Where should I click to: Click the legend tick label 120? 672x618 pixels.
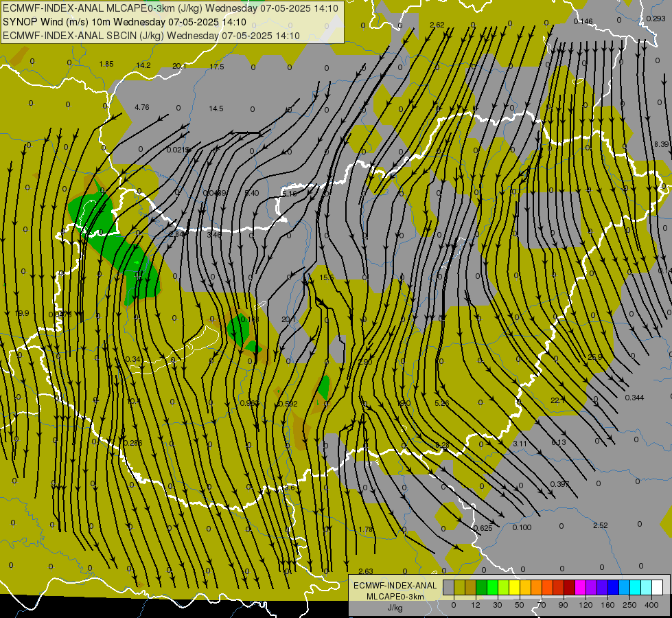586,605
